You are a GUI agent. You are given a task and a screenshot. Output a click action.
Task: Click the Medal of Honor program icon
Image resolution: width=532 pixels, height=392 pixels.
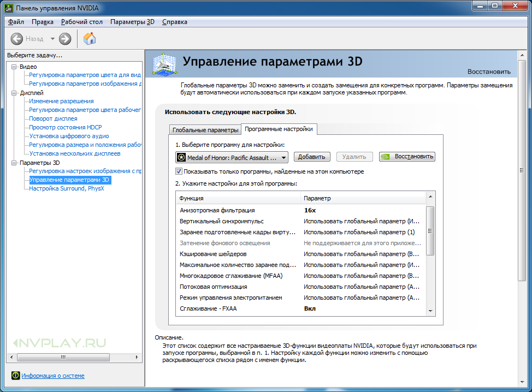[181, 157]
